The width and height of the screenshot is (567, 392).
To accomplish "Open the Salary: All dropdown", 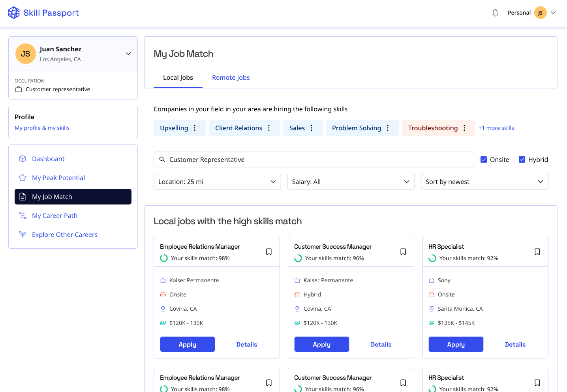I will 351,182.
